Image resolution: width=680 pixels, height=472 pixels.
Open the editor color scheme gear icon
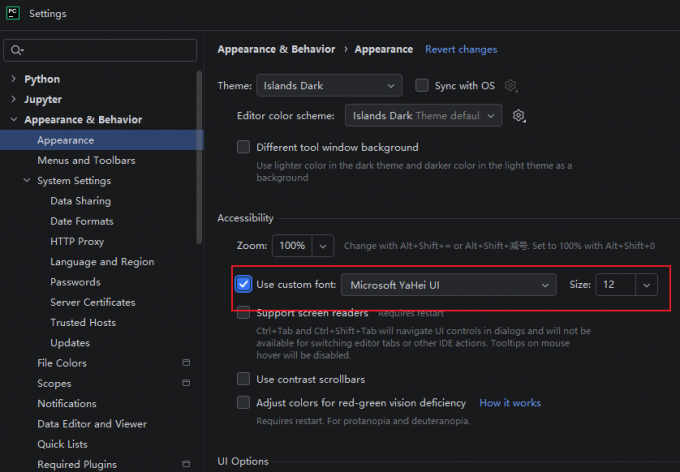[x=519, y=115]
